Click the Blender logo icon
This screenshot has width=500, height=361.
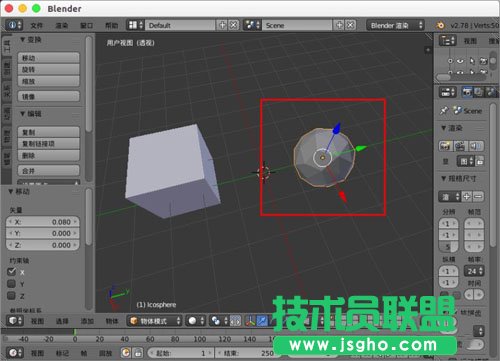[440, 25]
